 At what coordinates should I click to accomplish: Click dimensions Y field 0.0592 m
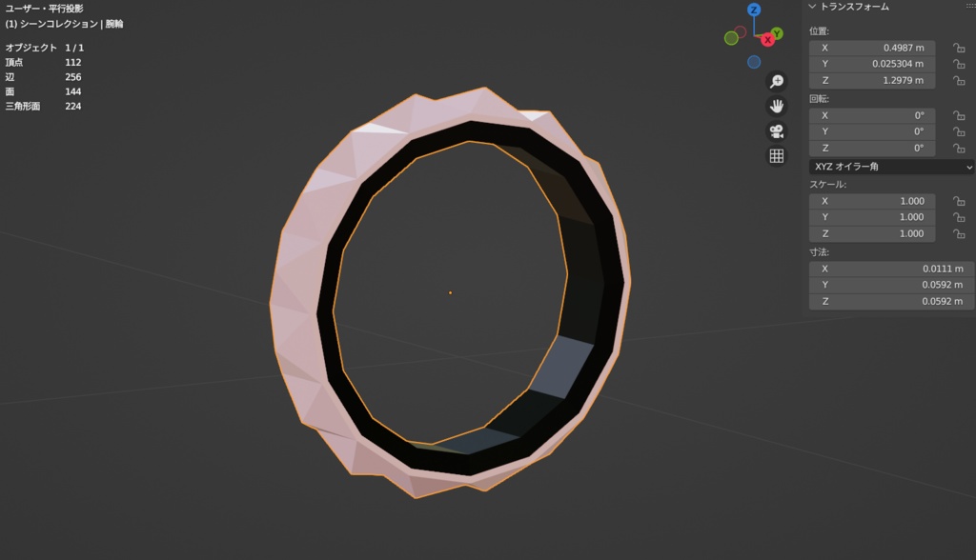(891, 285)
